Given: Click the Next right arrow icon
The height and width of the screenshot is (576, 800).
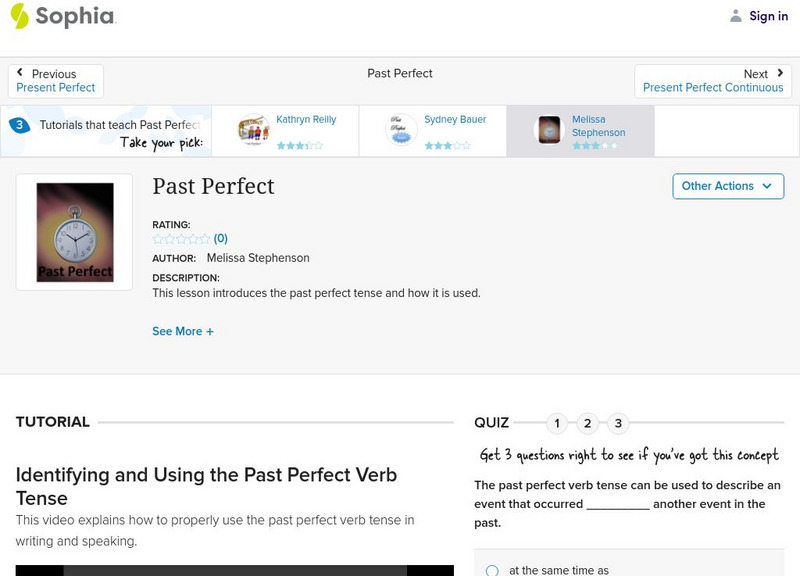Looking at the screenshot, I should pos(780,73).
